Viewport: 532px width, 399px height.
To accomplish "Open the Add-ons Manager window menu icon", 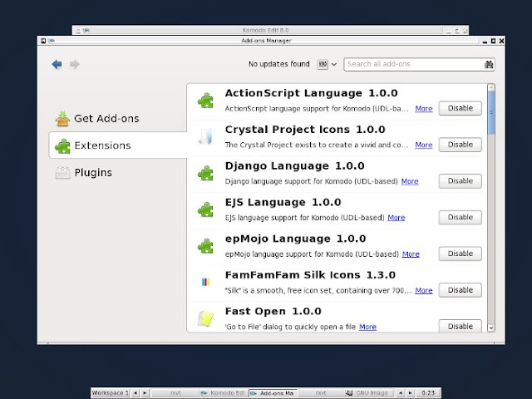I will pyautogui.click(x=43, y=41).
